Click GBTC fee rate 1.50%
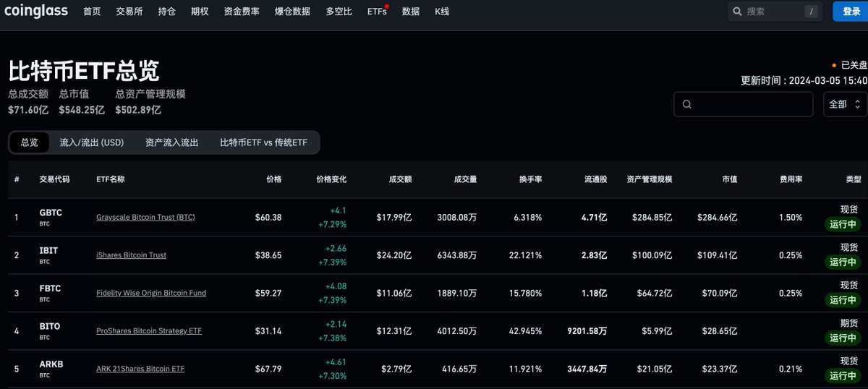The image size is (868, 389). tap(791, 217)
